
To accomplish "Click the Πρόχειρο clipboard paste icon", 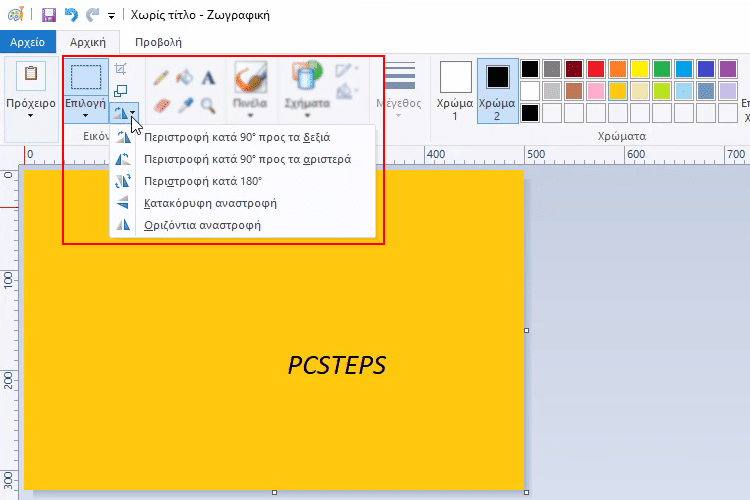I will coord(31,75).
